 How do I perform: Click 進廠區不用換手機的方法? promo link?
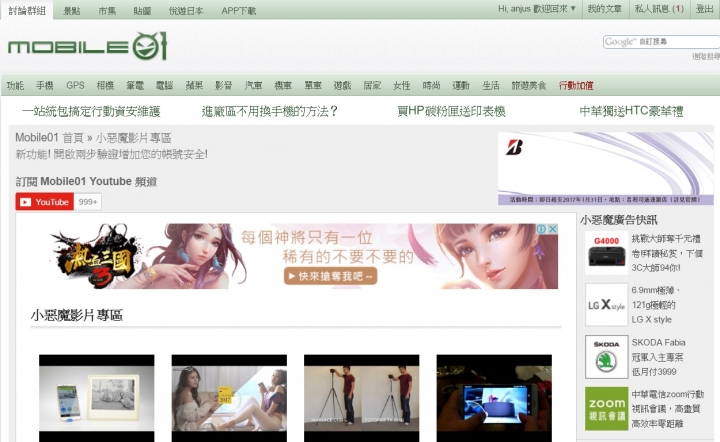tap(270, 111)
